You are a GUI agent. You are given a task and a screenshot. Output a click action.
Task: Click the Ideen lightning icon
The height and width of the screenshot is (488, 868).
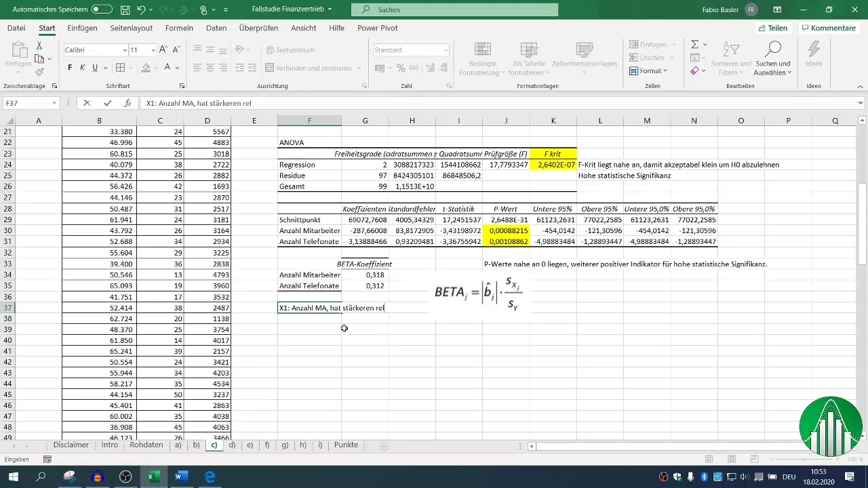pyautogui.click(x=814, y=54)
